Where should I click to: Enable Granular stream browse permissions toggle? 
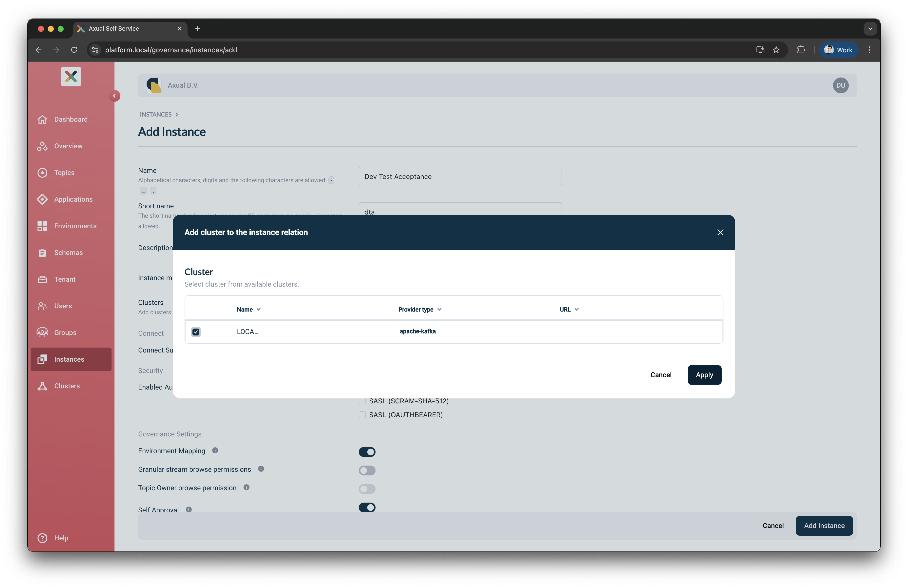[x=367, y=470]
